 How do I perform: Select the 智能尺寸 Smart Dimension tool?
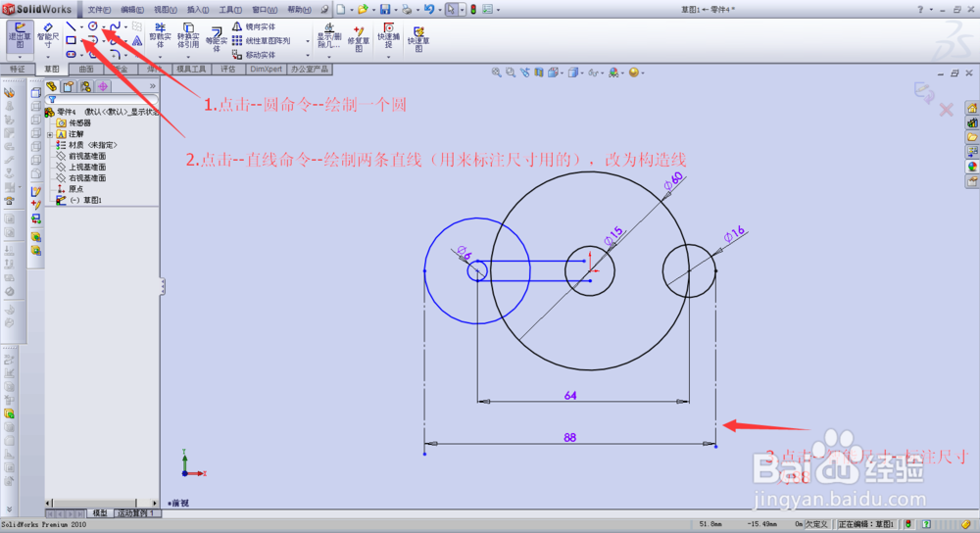(47, 36)
